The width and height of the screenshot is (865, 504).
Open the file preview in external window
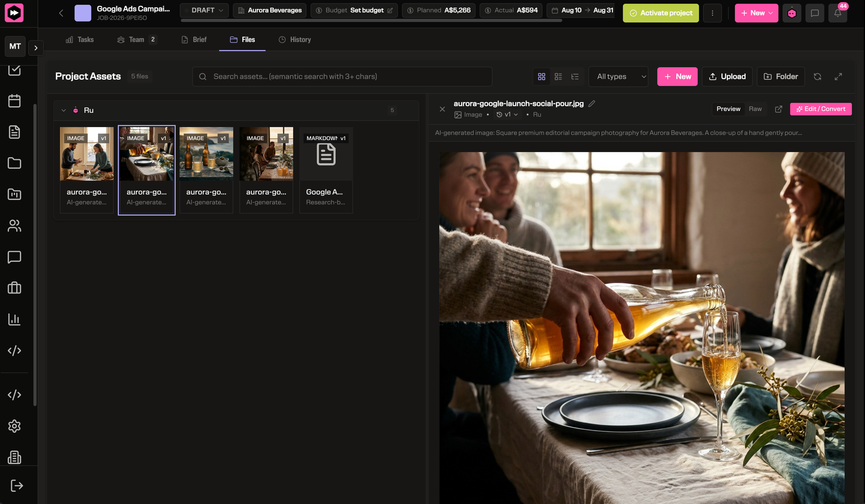778,109
